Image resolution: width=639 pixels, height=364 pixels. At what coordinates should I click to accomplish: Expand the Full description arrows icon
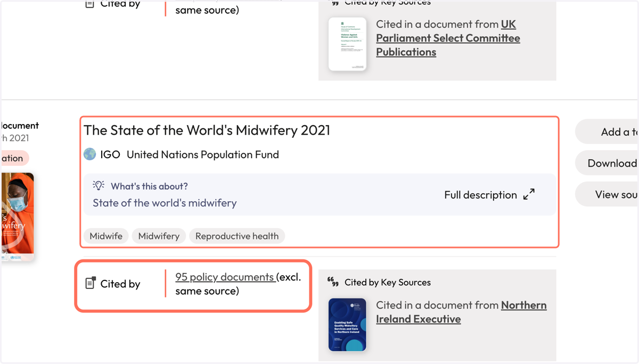pos(529,195)
